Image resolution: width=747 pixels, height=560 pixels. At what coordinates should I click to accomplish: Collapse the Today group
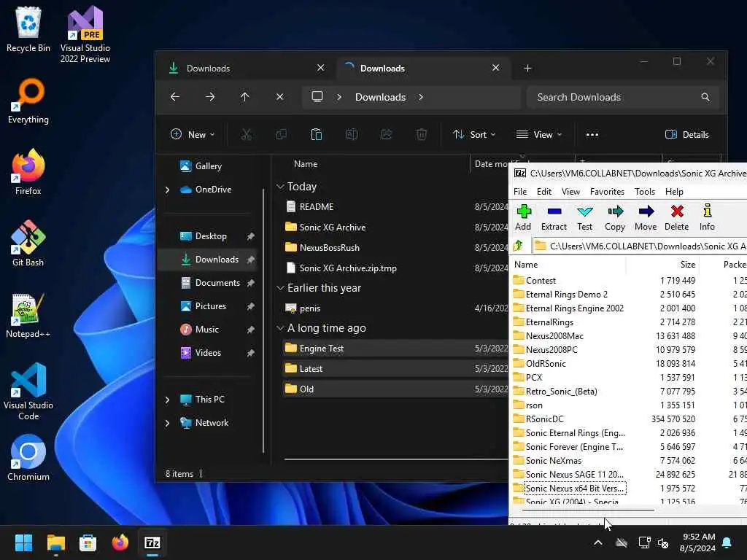pyautogui.click(x=281, y=187)
